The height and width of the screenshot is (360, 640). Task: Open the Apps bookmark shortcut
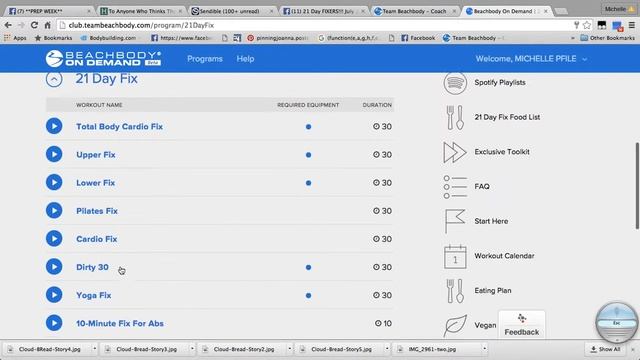[15, 38]
